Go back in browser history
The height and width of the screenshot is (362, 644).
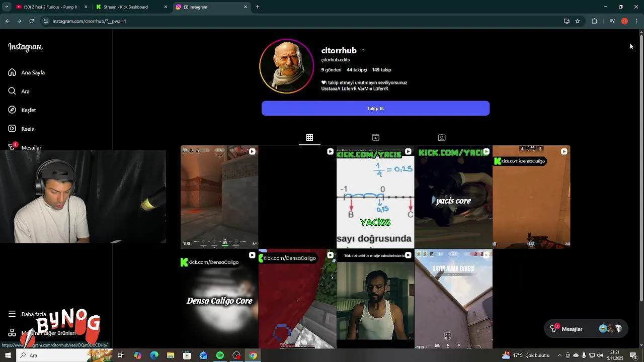click(x=7, y=21)
